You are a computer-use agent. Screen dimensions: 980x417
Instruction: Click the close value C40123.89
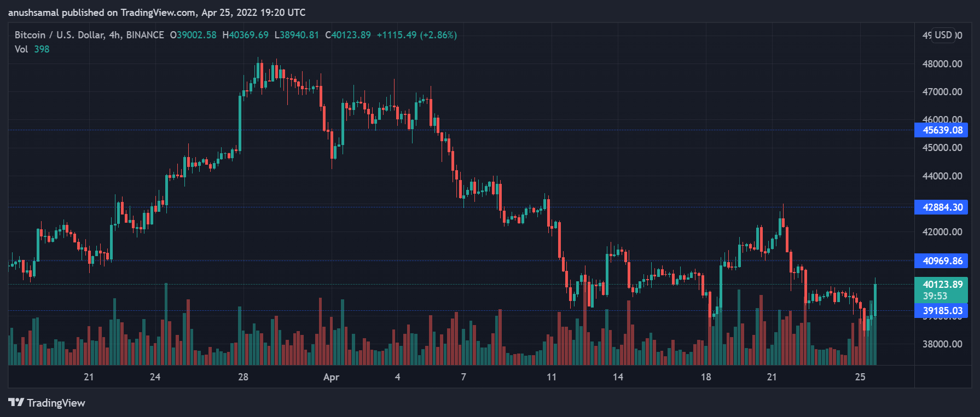(x=348, y=35)
